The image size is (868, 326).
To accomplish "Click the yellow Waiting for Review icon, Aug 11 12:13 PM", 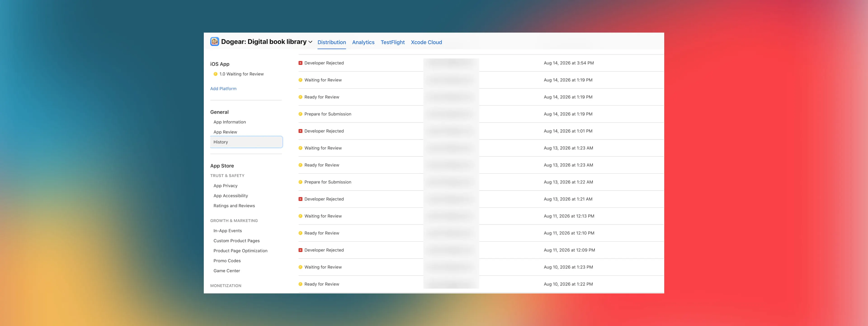I will tap(300, 216).
